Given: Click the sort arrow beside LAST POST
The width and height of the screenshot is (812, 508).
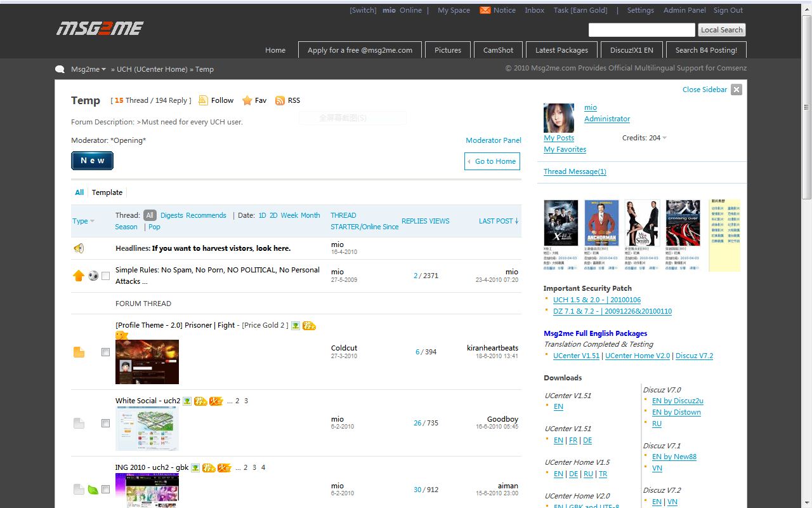Looking at the screenshot, I should pos(516,221).
